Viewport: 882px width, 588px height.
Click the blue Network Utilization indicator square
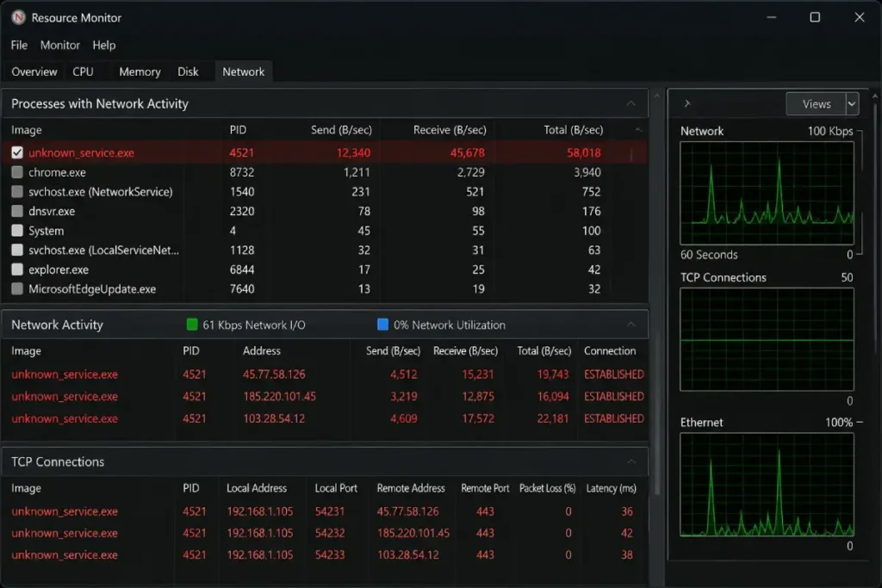[x=382, y=325]
